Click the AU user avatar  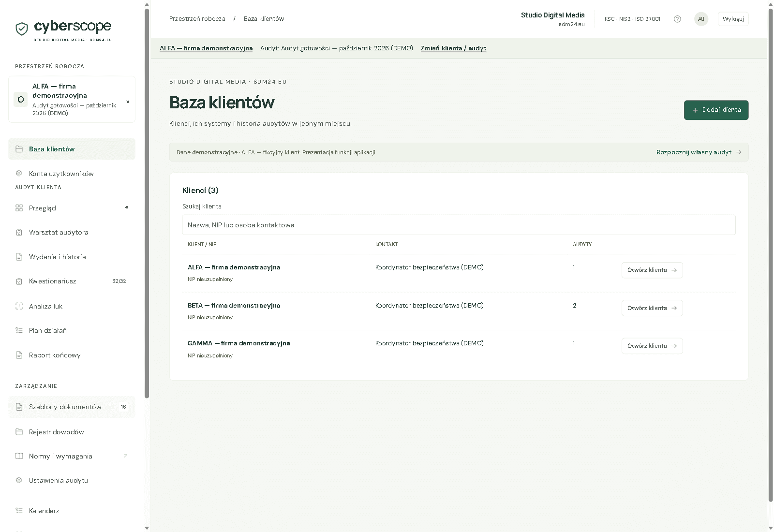tap(701, 19)
